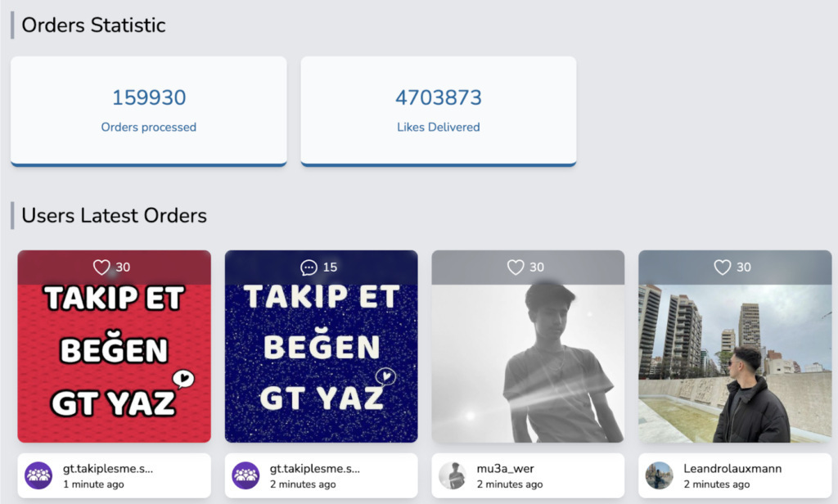Image resolution: width=838 pixels, height=504 pixels.
Task: Click the comment bubble icon on the blue post
Action: tap(309, 268)
